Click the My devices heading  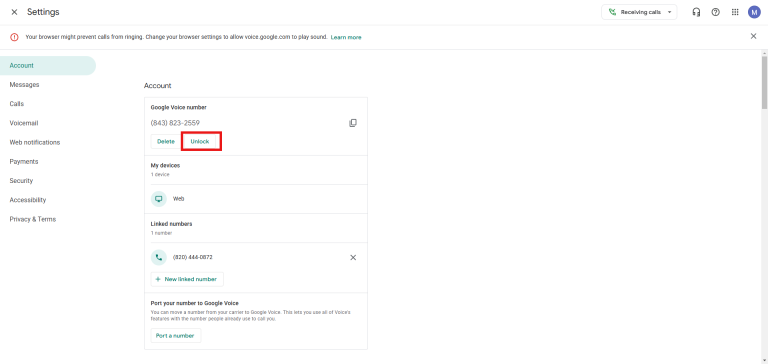165,166
